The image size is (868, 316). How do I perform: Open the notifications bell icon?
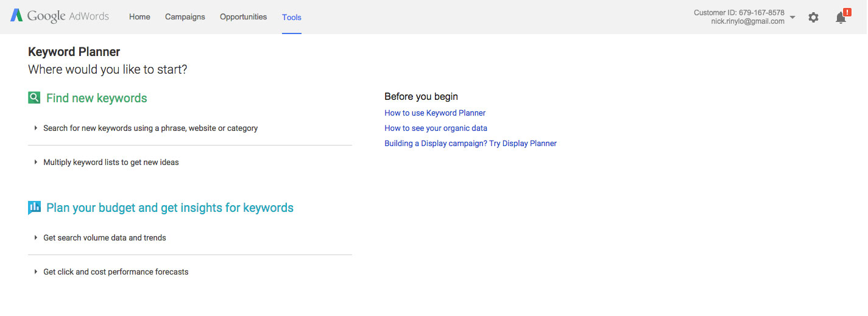coord(842,17)
